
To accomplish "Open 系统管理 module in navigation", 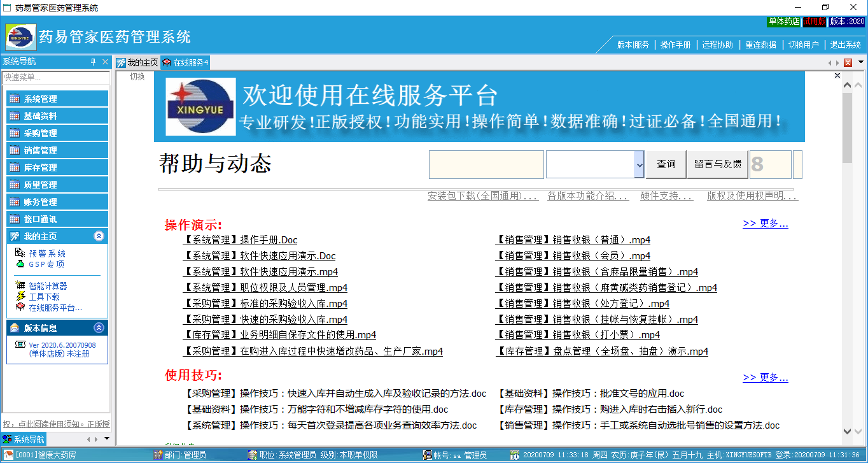I will click(x=57, y=99).
